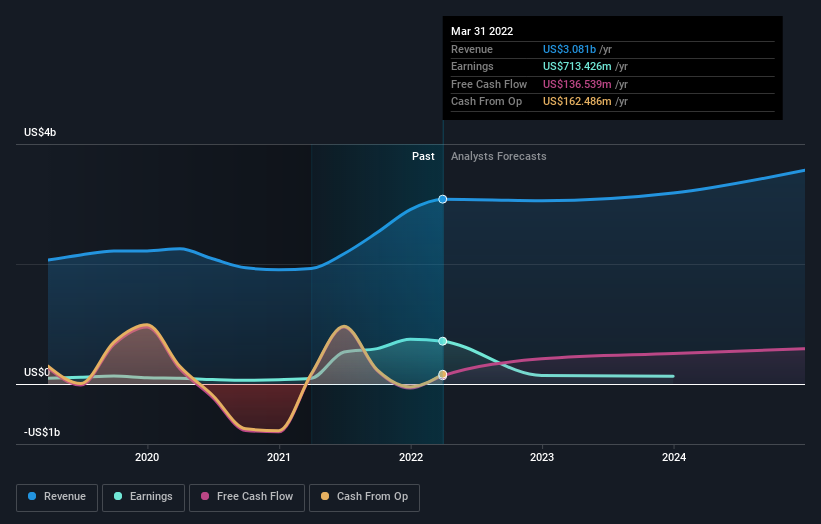
Task: Toggle the Cash From Op legend series
Action: (364, 497)
